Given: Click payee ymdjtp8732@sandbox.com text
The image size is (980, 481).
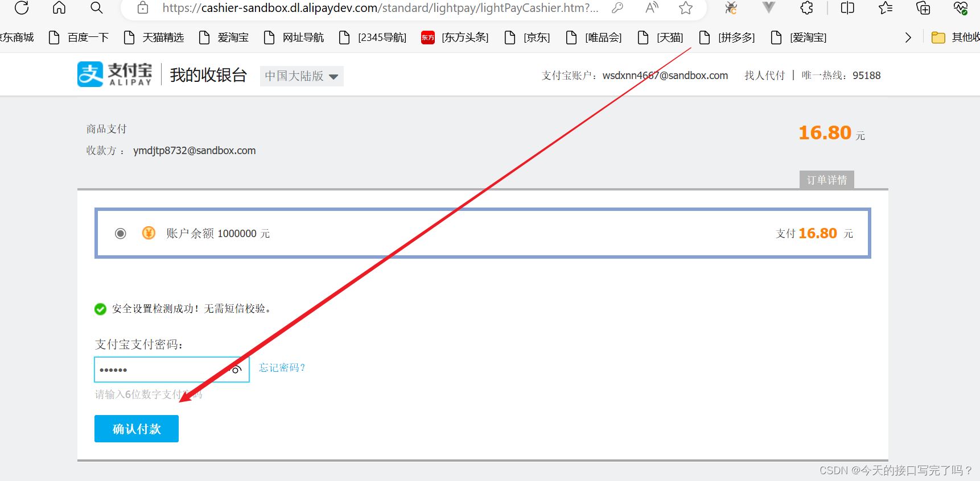Looking at the screenshot, I should point(194,151).
